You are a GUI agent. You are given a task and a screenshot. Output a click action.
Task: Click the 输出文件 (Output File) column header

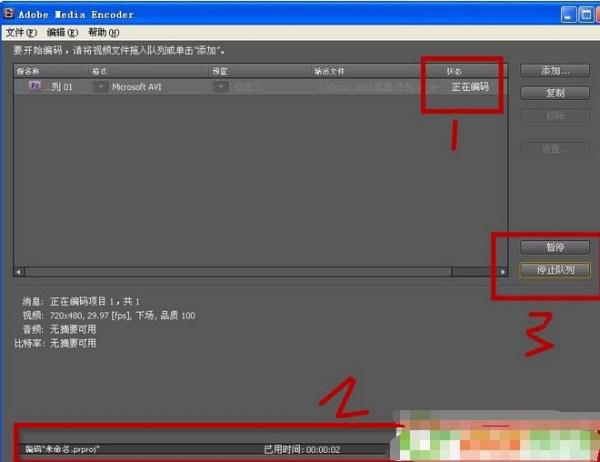[330, 71]
